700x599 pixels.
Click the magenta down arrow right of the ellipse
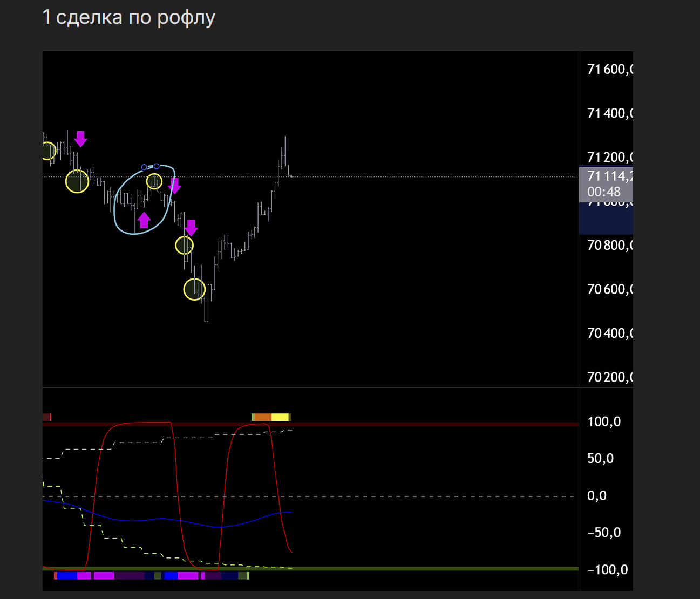click(x=174, y=186)
